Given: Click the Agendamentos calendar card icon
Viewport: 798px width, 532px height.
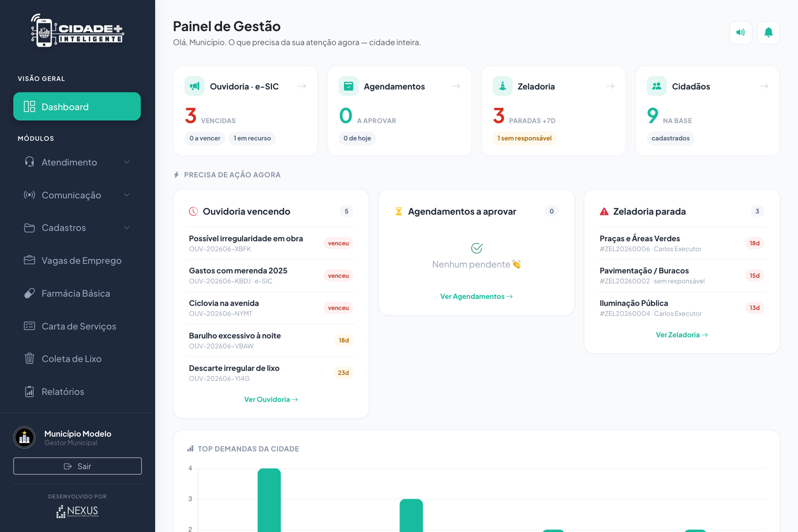Looking at the screenshot, I should click(x=349, y=86).
